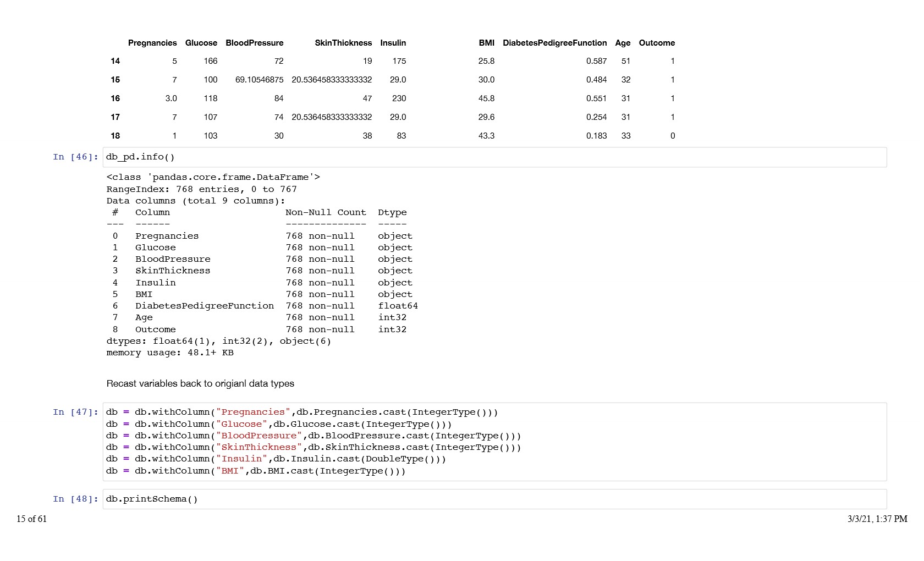Click the 'Recast variables back' markdown text
Screen dimensions: 924x561
coord(200,384)
